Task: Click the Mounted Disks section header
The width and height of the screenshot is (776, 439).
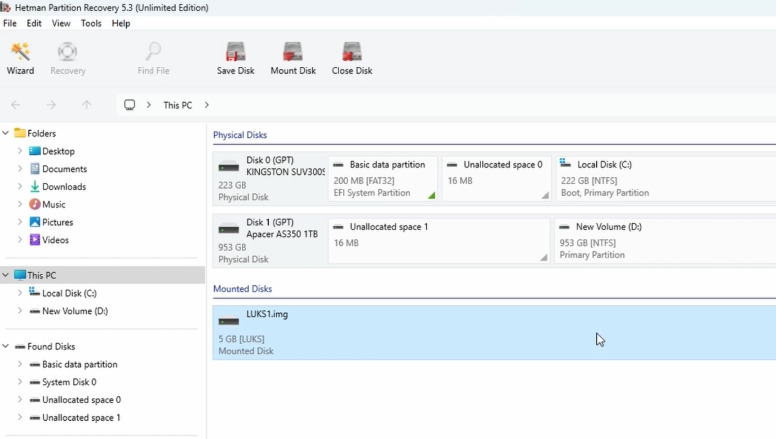Action: (242, 289)
